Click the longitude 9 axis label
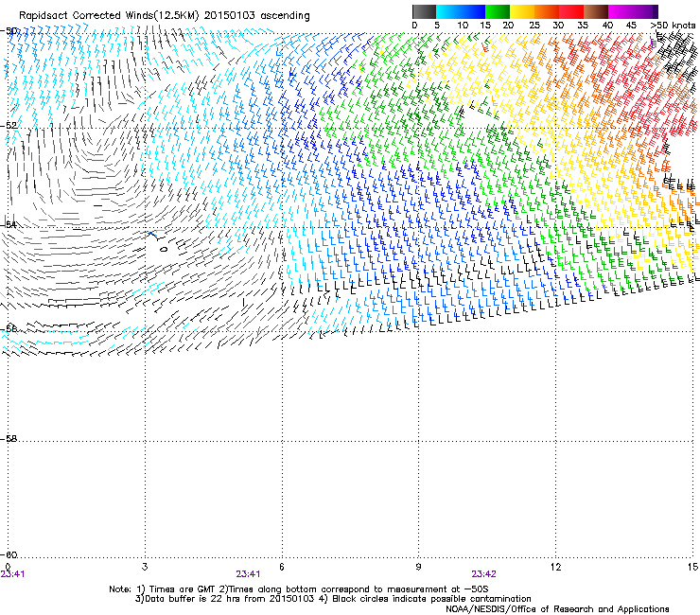This screenshot has width=700, height=615. click(x=418, y=567)
